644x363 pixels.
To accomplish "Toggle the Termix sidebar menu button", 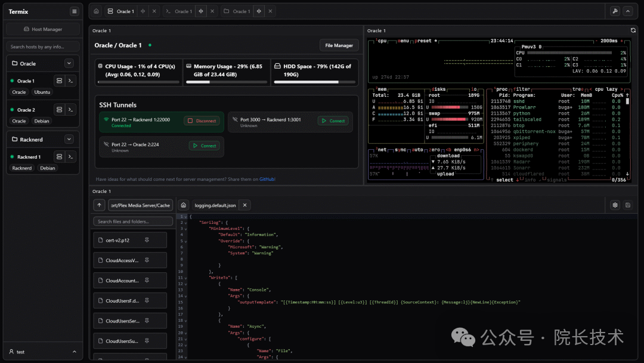I will [74, 11].
